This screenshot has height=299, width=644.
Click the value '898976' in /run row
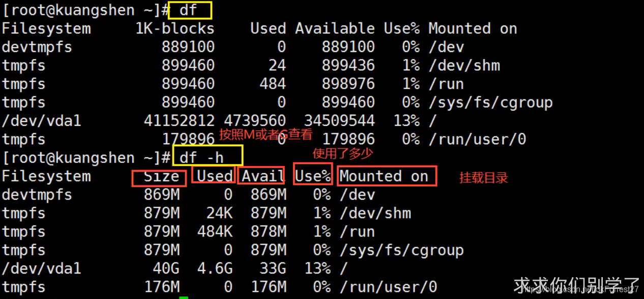(348, 84)
